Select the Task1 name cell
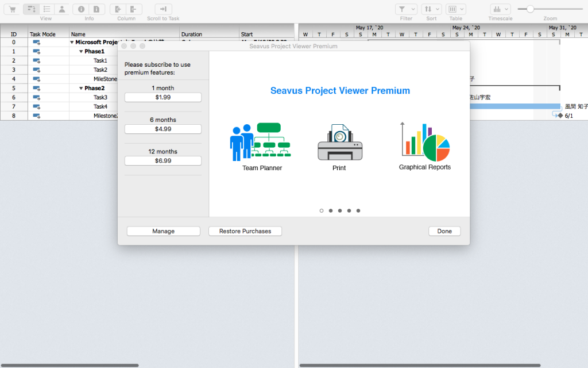The width and height of the screenshot is (588, 368). coord(100,61)
